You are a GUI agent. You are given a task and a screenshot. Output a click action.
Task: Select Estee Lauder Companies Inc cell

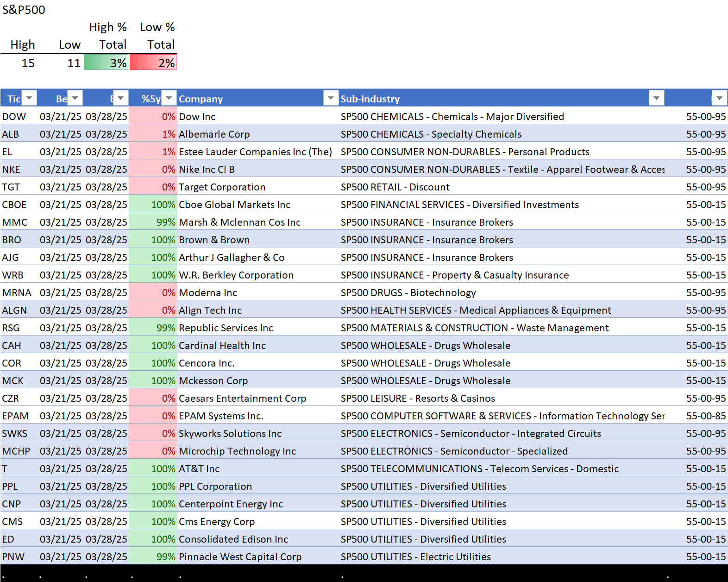point(257,152)
